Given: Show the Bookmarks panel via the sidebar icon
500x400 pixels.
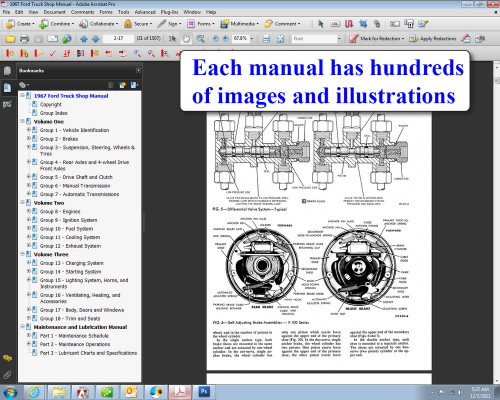Looking at the screenshot, I should tap(7, 88).
